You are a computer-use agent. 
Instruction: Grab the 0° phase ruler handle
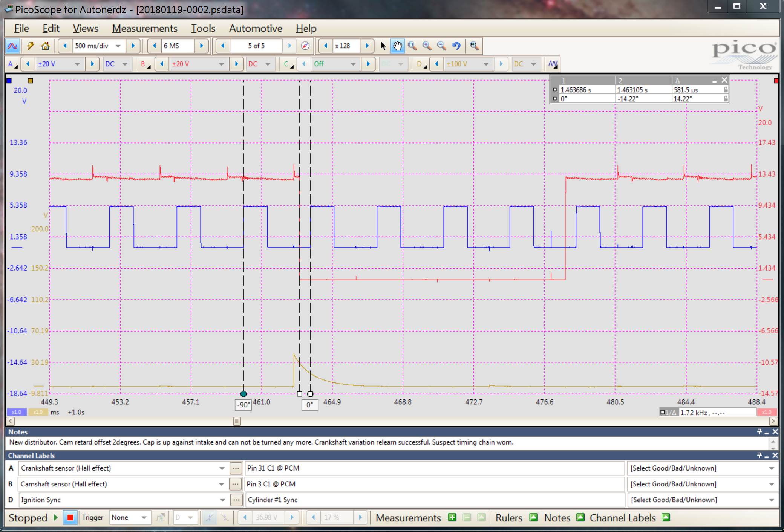(310, 394)
